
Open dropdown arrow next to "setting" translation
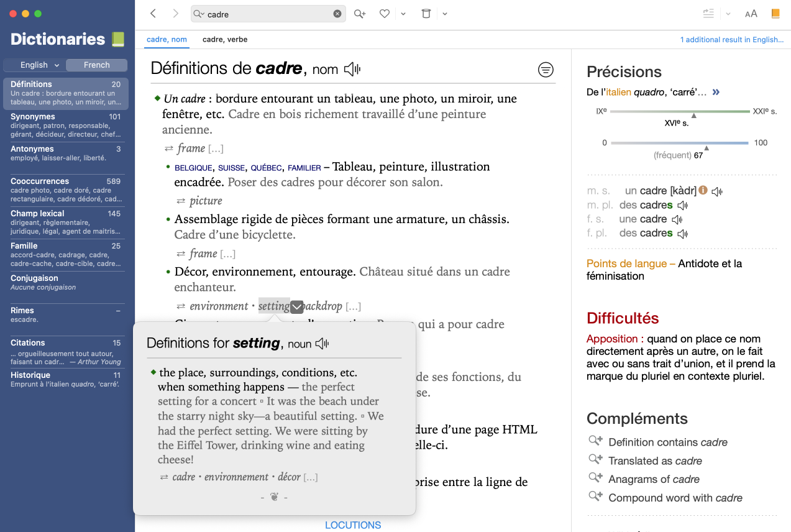coord(297,306)
